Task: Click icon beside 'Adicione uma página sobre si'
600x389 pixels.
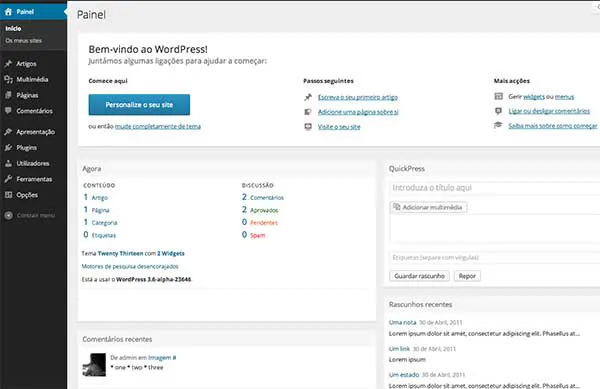Action: click(x=308, y=112)
